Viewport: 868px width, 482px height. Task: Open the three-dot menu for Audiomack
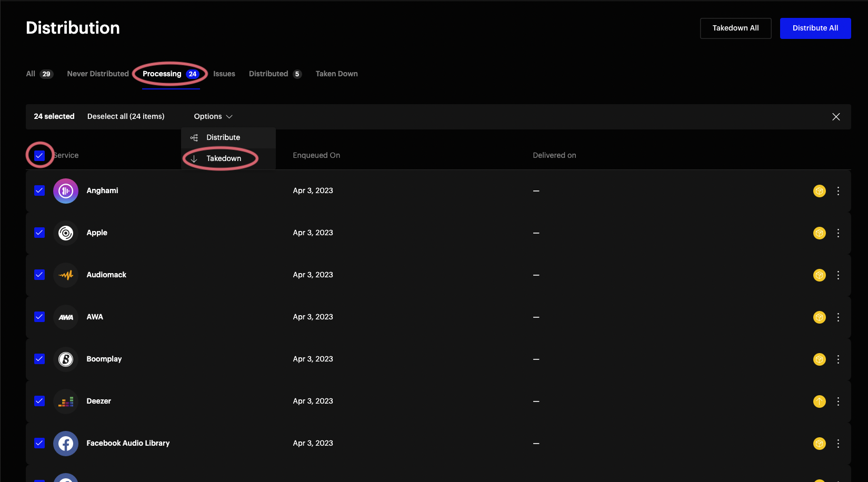click(839, 275)
